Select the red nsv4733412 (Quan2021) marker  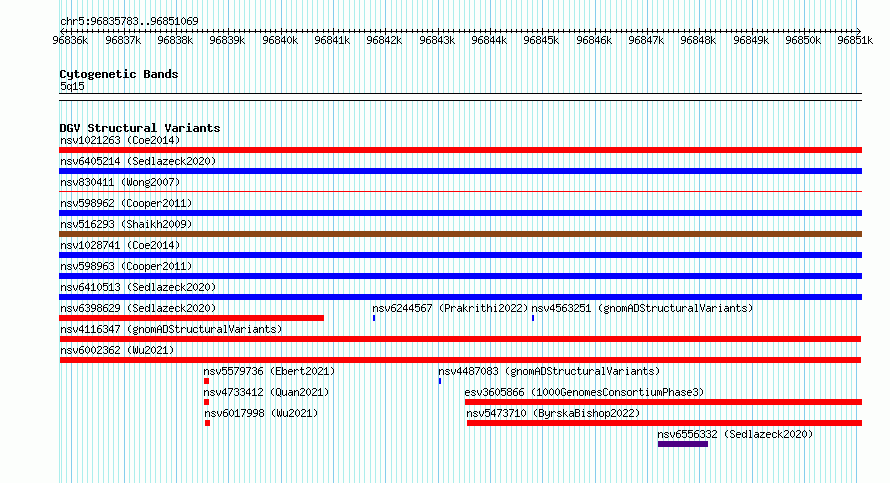point(207,402)
